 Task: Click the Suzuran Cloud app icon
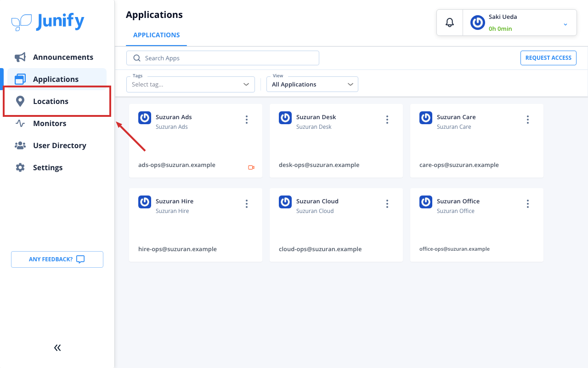pos(285,202)
